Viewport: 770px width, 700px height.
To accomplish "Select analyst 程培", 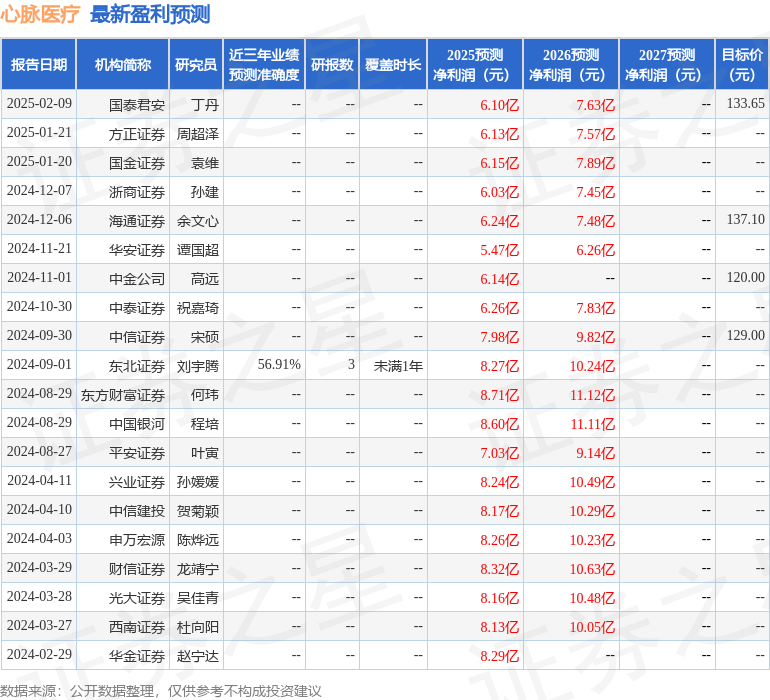I will pyautogui.click(x=205, y=424).
